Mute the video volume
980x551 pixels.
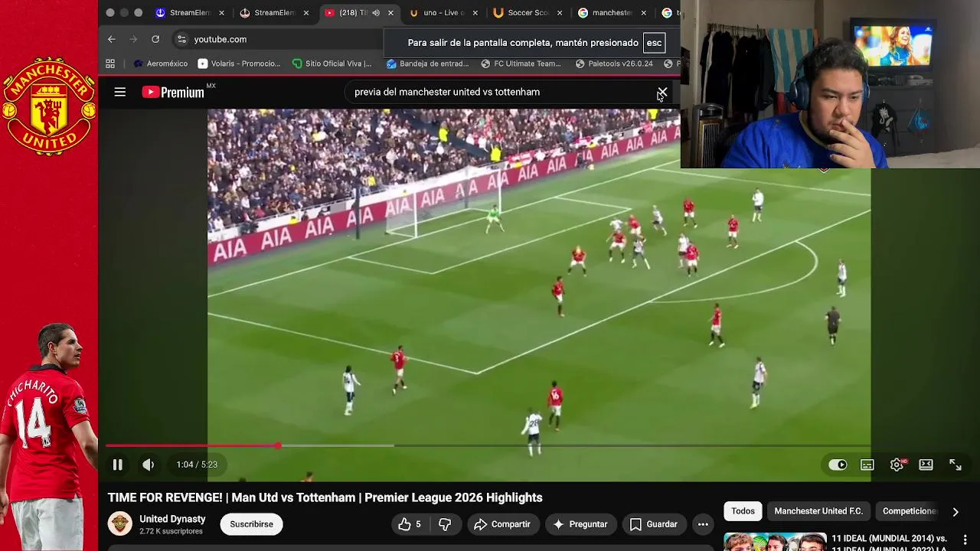pyautogui.click(x=149, y=465)
